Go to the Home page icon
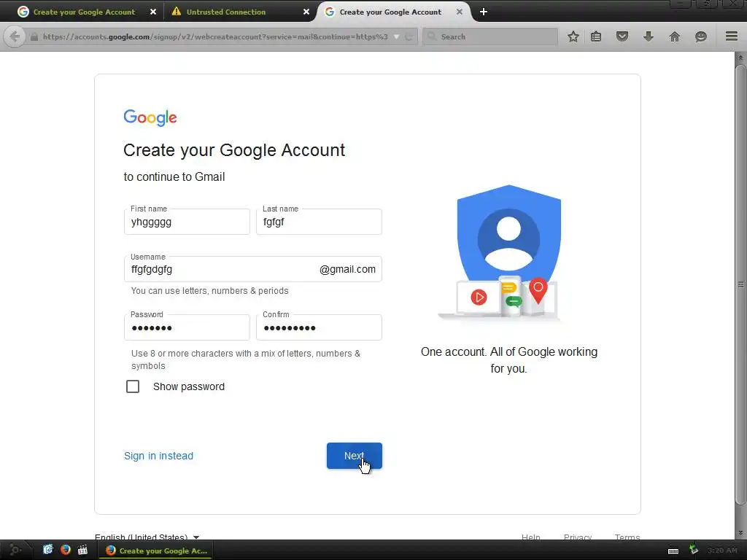The width and height of the screenshot is (747, 560). click(x=675, y=36)
